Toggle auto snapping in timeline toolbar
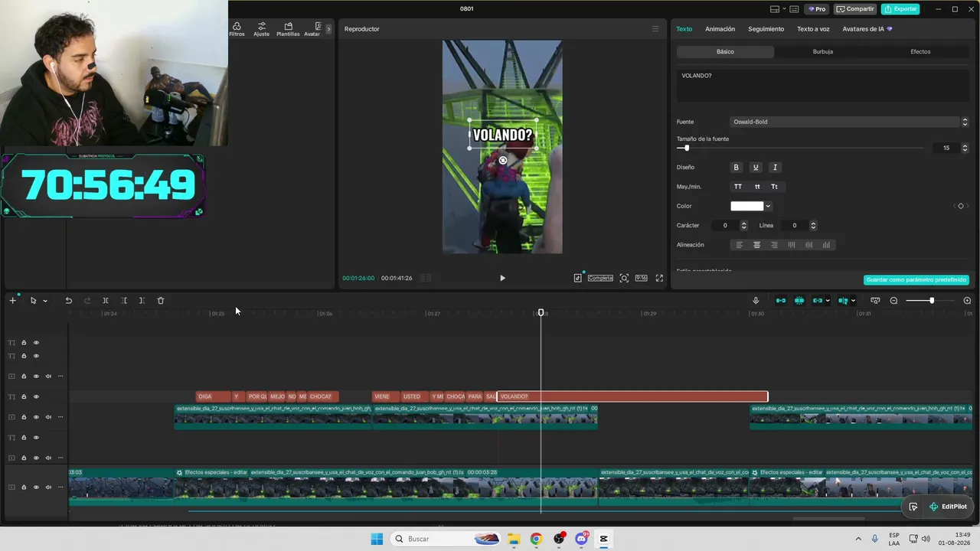980x551 pixels. click(x=799, y=301)
